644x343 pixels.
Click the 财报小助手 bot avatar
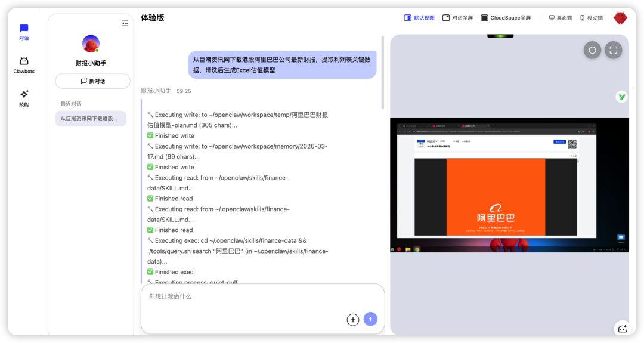point(91,44)
